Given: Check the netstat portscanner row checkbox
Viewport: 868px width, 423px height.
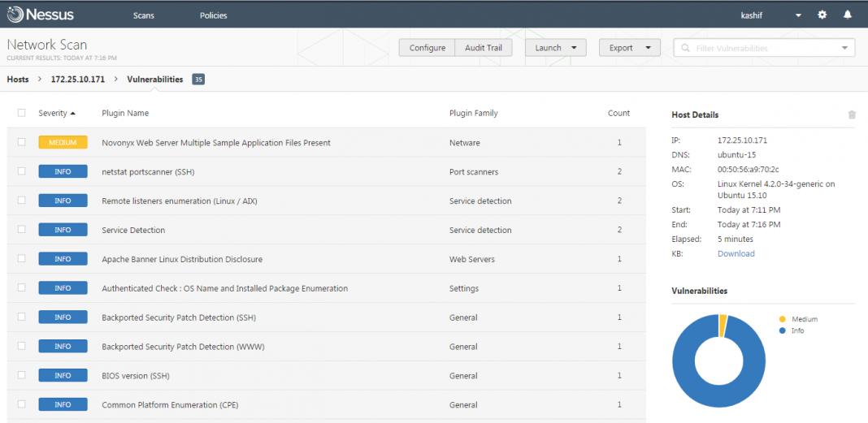Looking at the screenshot, I should [x=22, y=171].
